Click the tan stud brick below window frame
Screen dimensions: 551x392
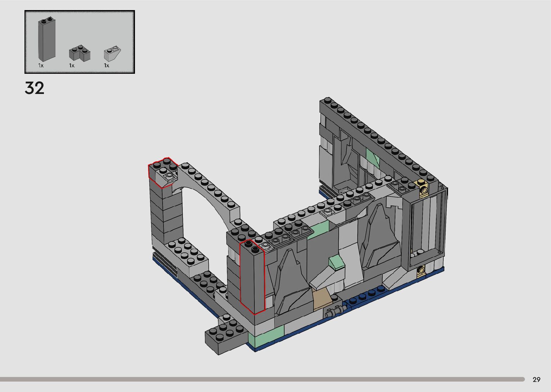coord(421,271)
